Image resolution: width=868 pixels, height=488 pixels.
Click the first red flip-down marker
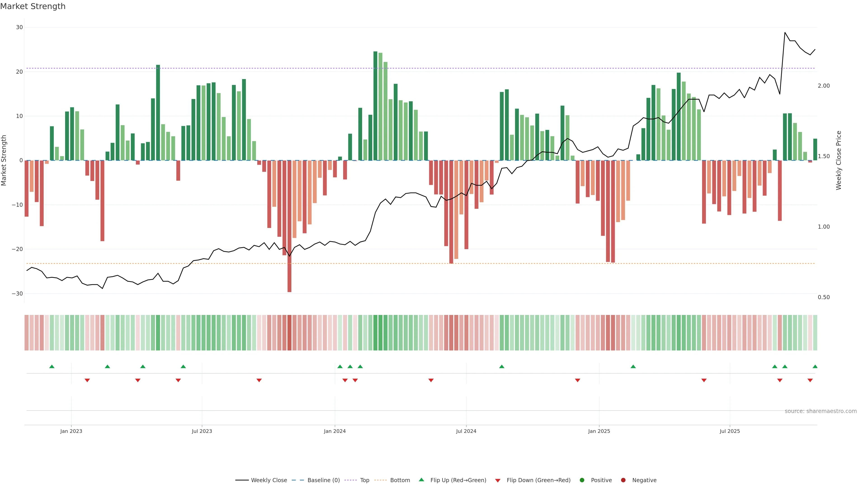(x=87, y=380)
